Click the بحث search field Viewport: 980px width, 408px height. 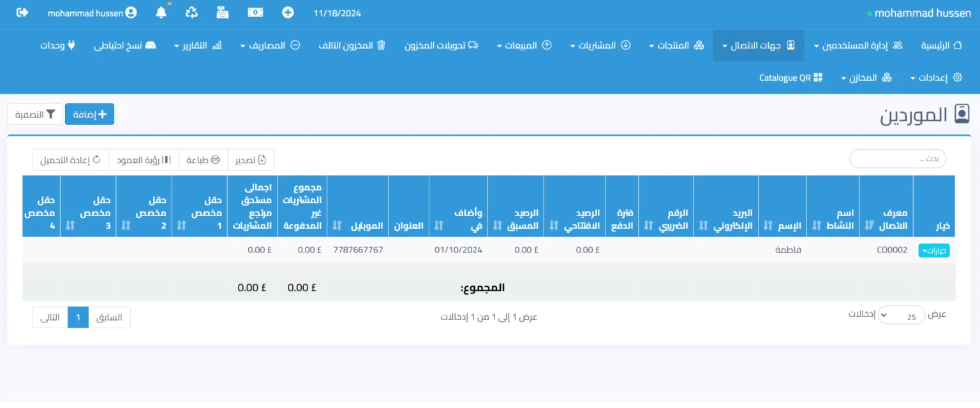898,159
